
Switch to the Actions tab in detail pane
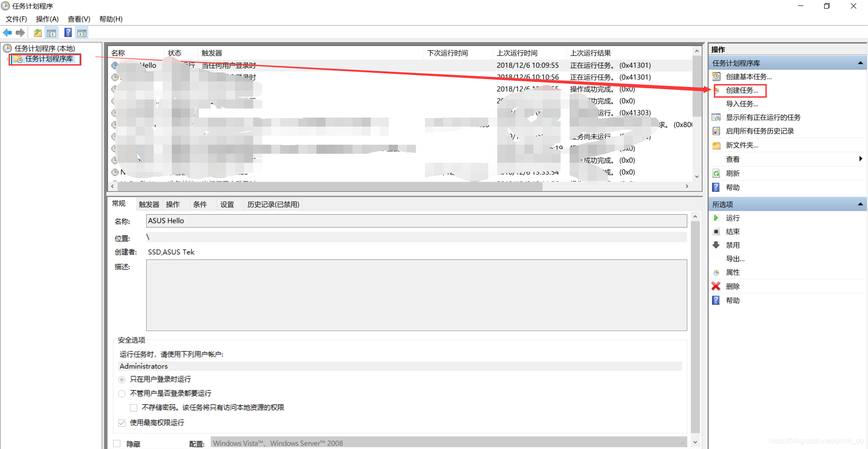point(173,204)
